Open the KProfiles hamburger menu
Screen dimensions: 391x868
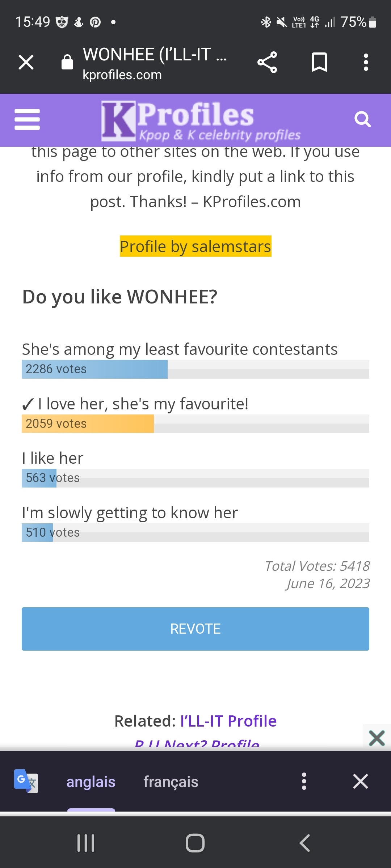(27, 119)
